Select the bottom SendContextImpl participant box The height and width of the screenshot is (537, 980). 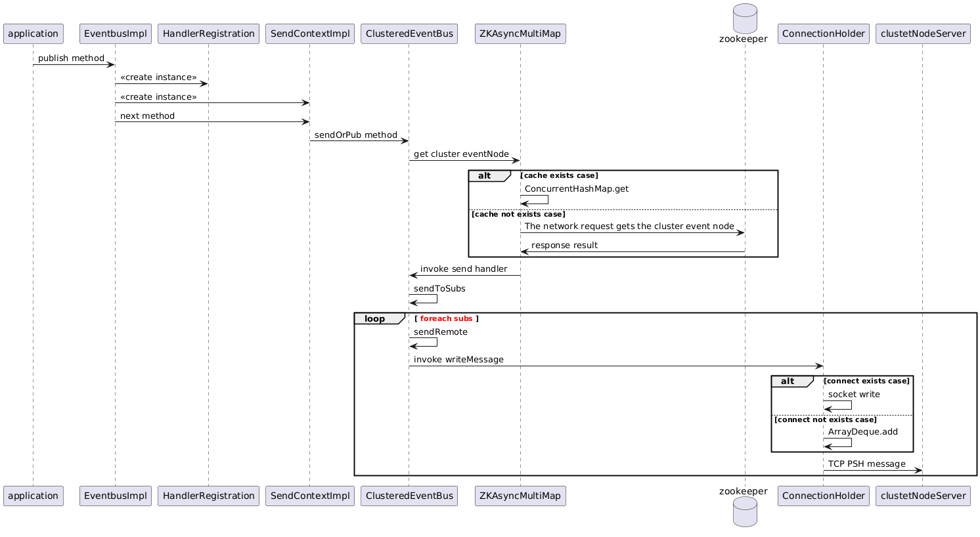coord(310,496)
